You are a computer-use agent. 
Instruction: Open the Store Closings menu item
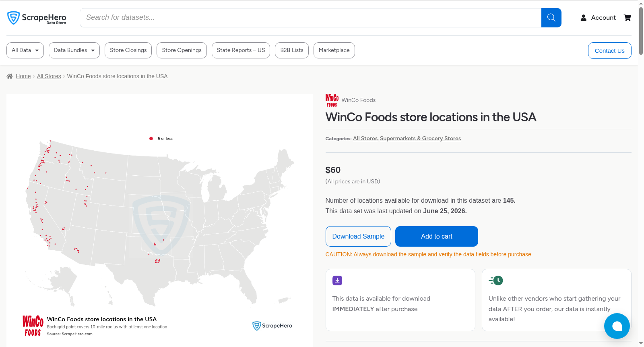point(128,50)
